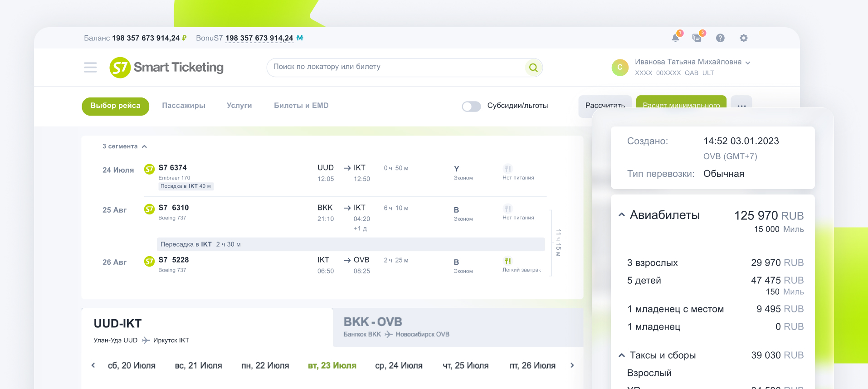
Task: Open the messages icon with badge
Action: [697, 38]
